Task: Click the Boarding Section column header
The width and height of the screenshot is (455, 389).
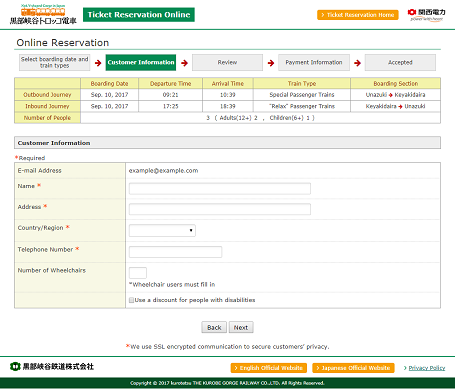Action: pyautogui.click(x=395, y=83)
